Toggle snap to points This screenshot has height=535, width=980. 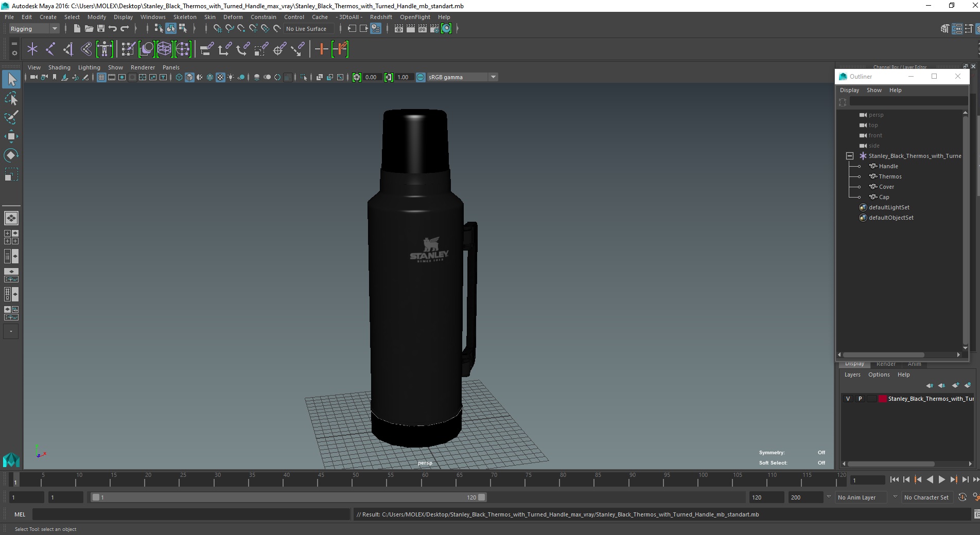[241, 29]
